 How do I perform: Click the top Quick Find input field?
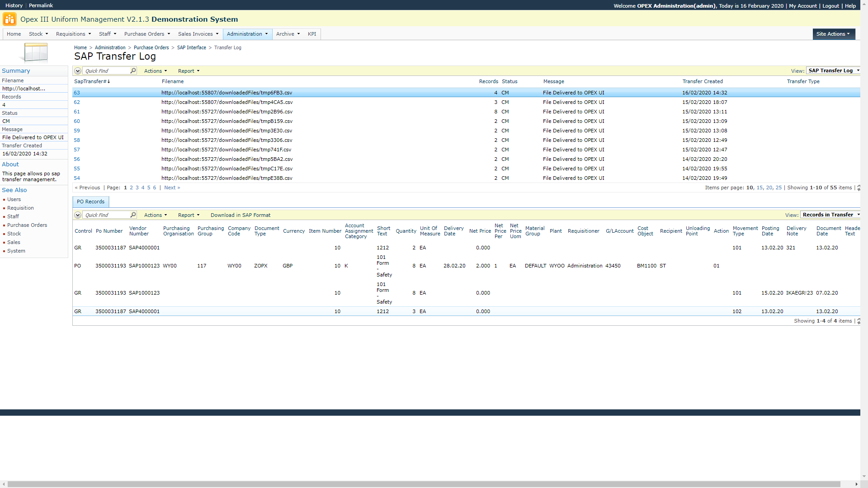click(x=107, y=71)
